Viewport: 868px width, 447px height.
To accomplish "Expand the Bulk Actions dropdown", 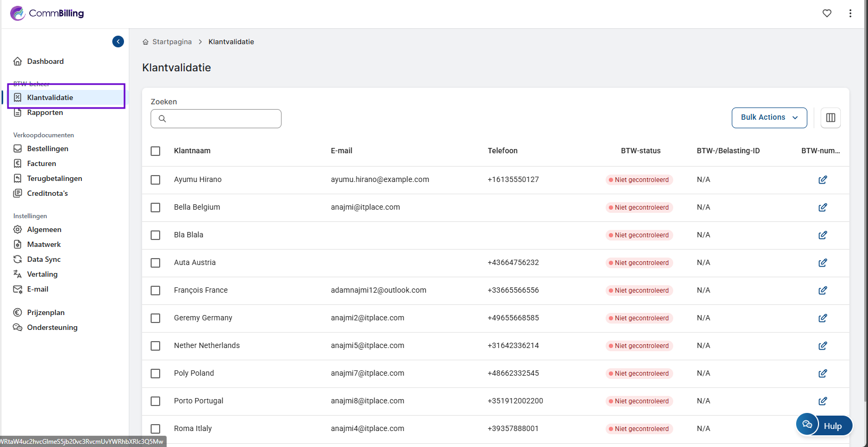I will pyautogui.click(x=769, y=118).
